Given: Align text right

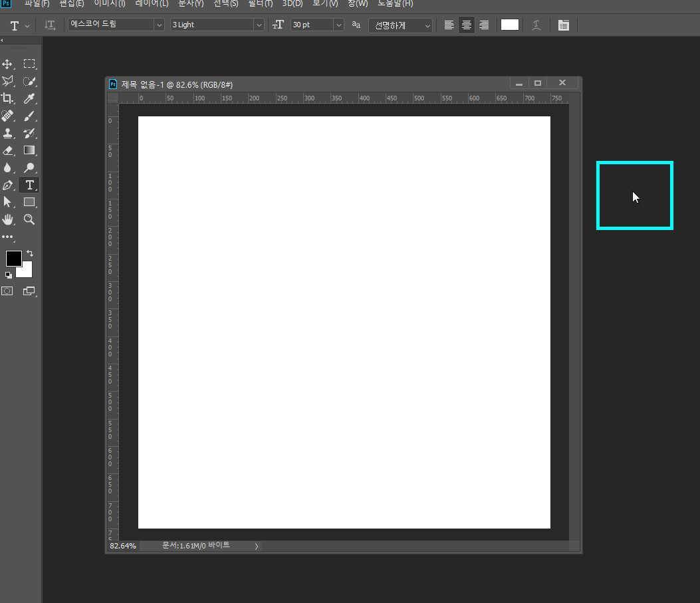Looking at the screenshot, I should tap(484, 25).
